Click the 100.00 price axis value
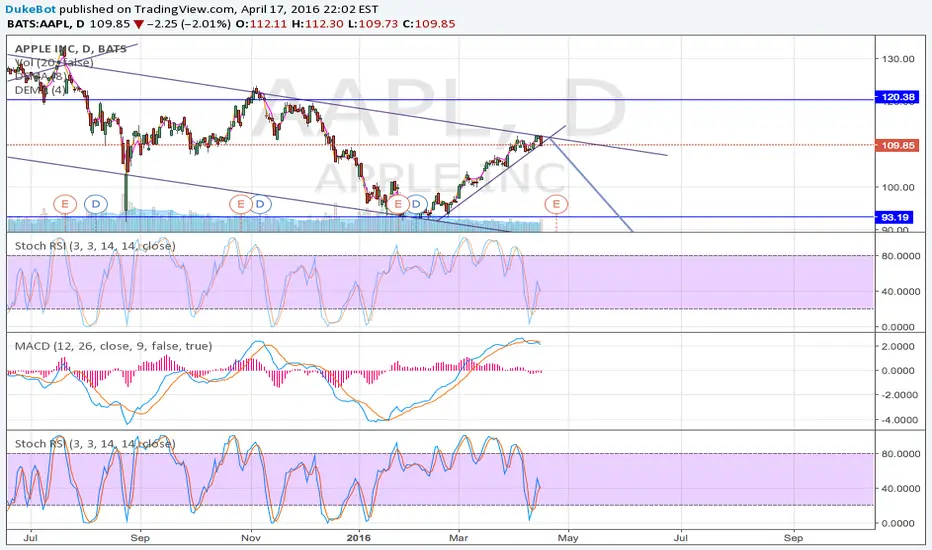Screen dimensions: 932x550 [x=898, y=187]
